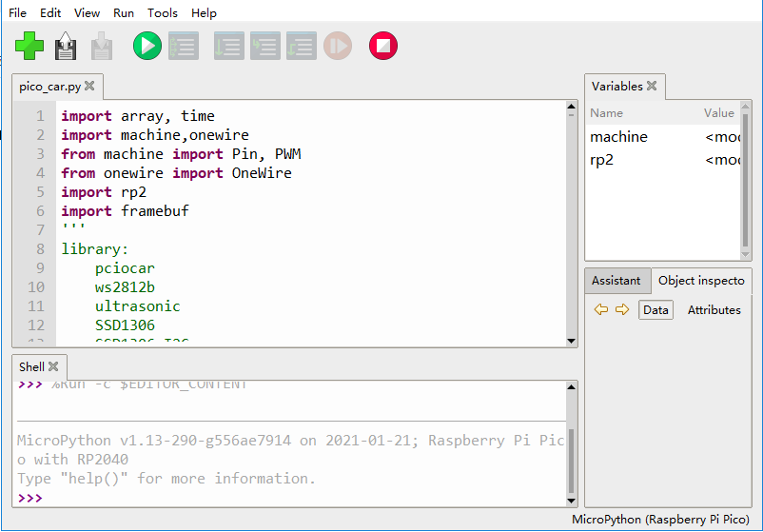This screenshot has width=763, height=532.
Task: Click the shell prompt input line
Action: [x=291, y=498]
